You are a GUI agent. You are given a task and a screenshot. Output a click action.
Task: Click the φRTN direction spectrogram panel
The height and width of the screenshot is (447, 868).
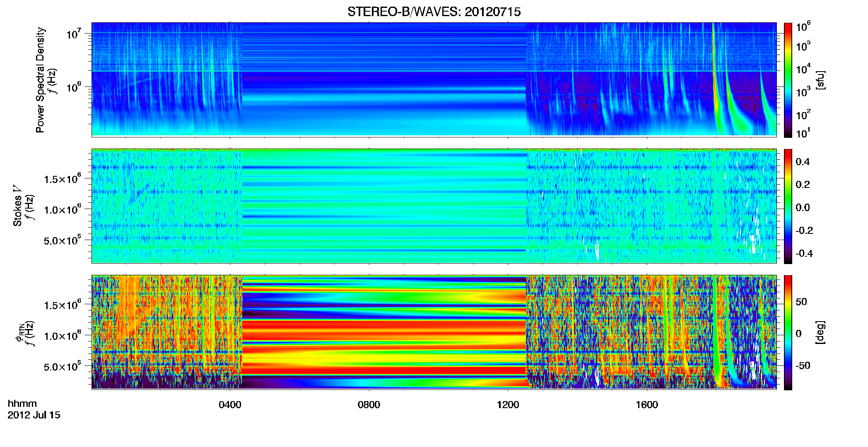coord(434,332)
